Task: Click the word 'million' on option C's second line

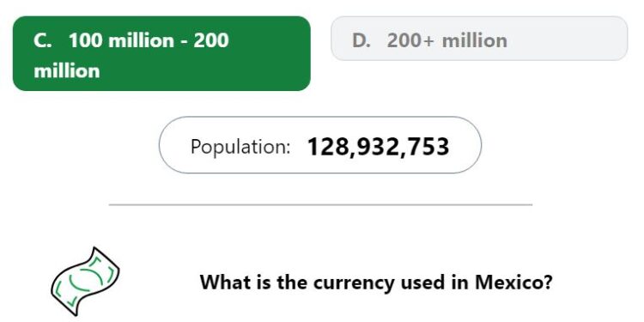Action: (x=66, y=71)
